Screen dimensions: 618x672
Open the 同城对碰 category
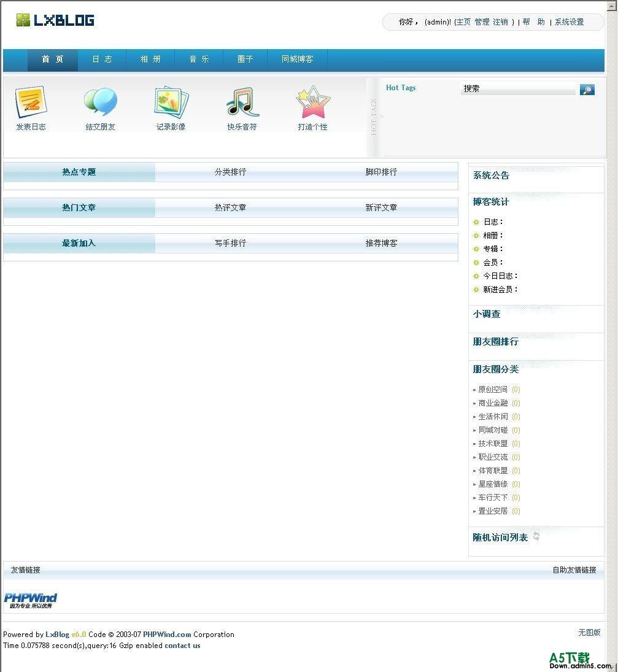coord(493,430)
